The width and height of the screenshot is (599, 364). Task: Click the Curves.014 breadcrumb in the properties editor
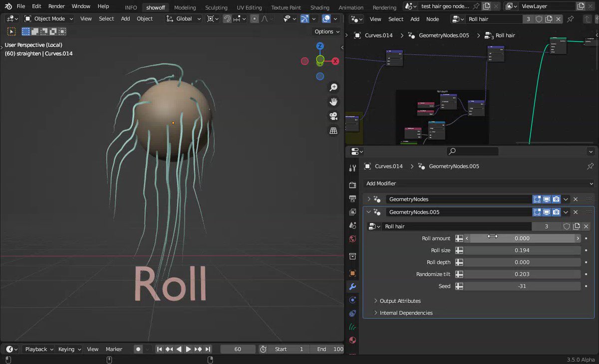389,166
